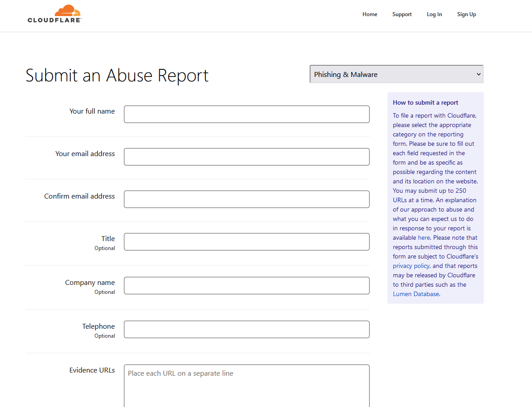The height and width of the screenshot is (407, 532).
Task: Focus the Company name input box
Action: (x=247, y=286)
